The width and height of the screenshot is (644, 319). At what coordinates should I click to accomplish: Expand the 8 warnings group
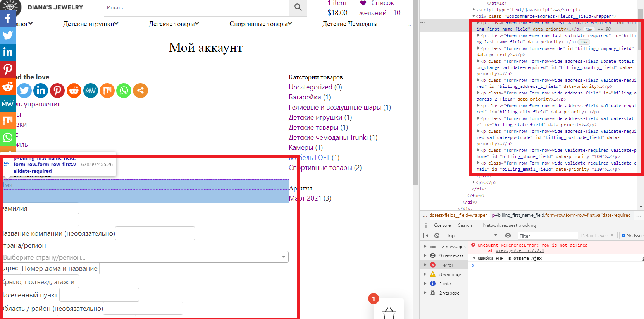coord(445,274)
